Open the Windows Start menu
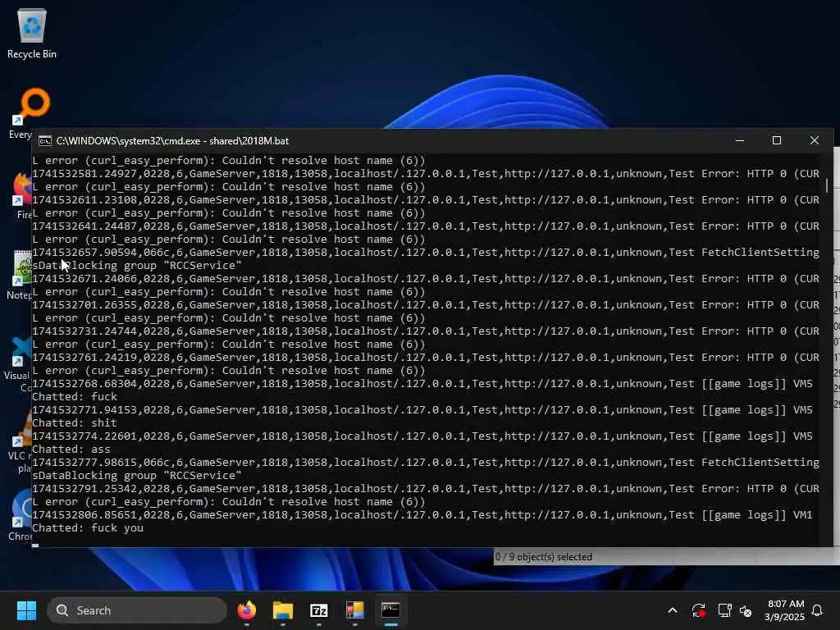Image resolution: width=840 pixels, height=630 pixels. (26, 610)
